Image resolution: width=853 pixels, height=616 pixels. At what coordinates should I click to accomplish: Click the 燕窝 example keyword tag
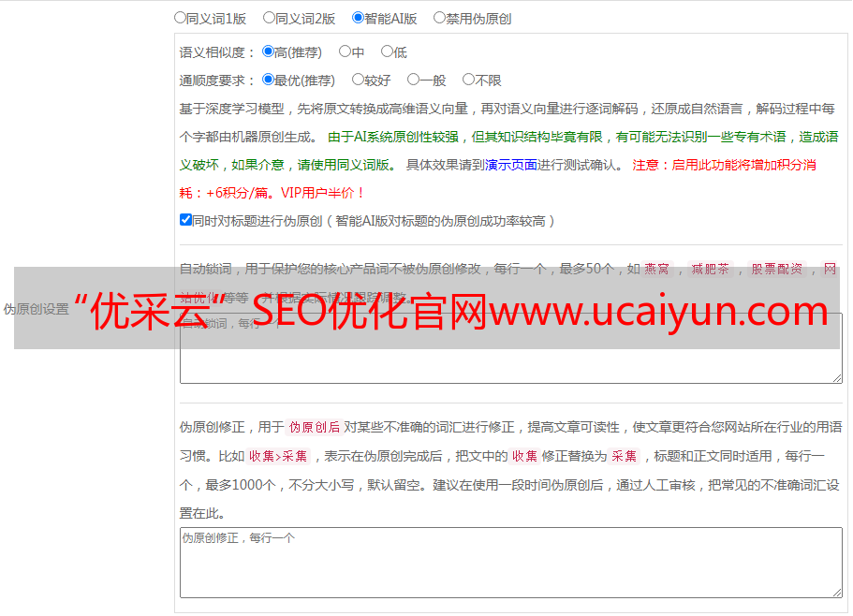(657, 269)
